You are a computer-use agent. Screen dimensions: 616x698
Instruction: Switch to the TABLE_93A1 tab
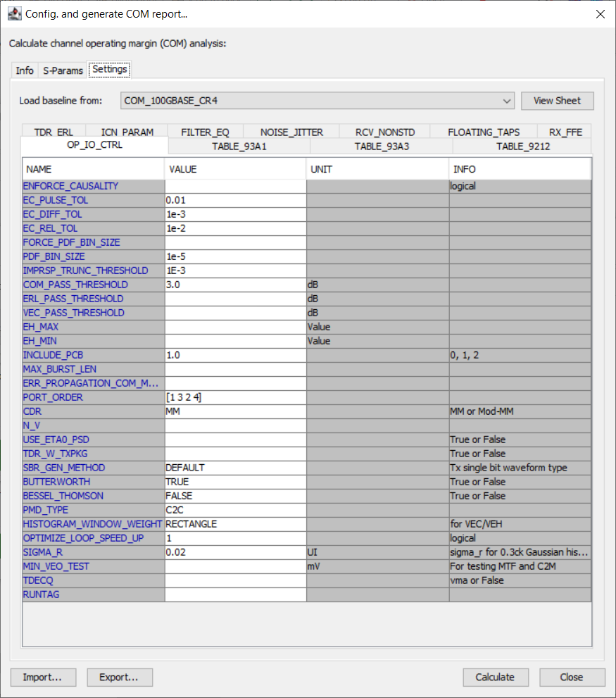click(x=237, y=147)
